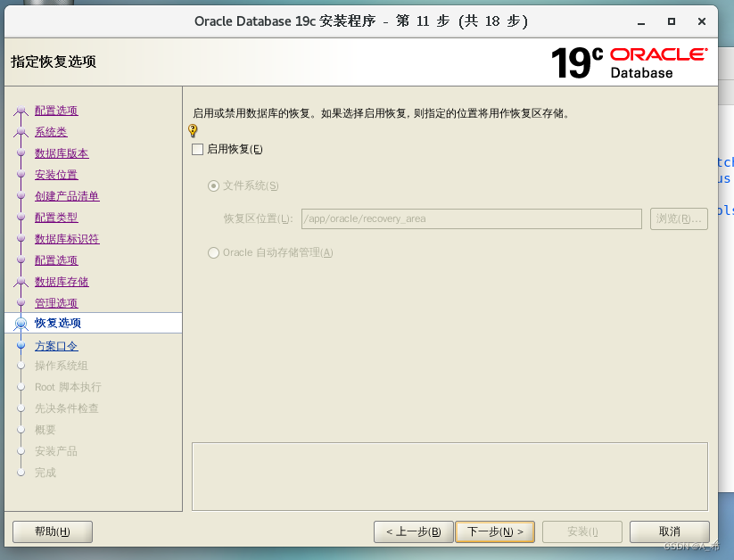Screen dimensions: 734x560
Task: Open the 数据库存储 step link
Action: [x=62, y=282]
